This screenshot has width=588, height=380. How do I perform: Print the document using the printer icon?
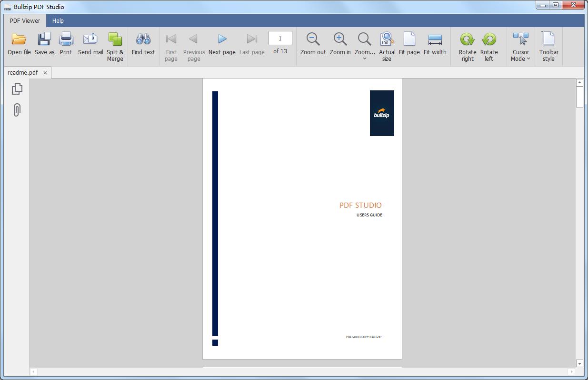coord(66,40)
